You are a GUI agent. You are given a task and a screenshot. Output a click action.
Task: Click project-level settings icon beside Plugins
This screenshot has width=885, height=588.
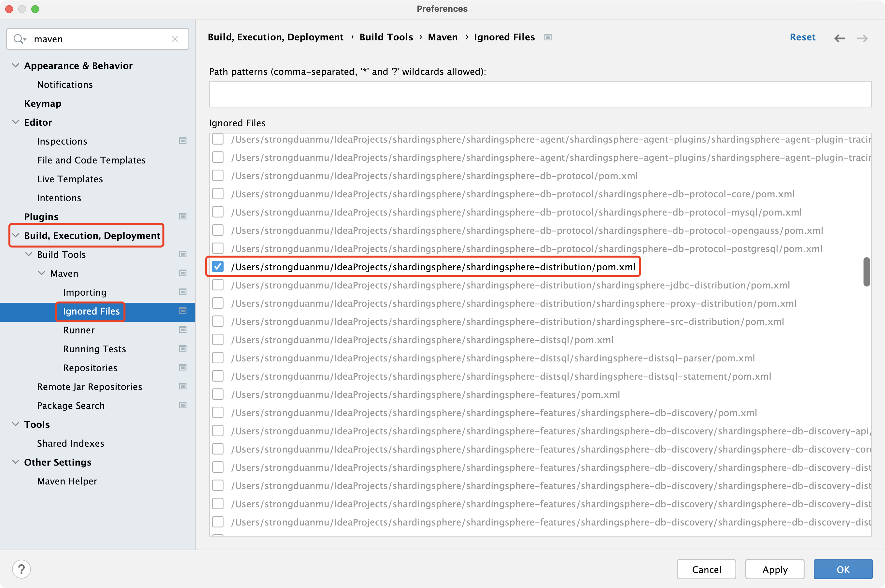[183, 217]
